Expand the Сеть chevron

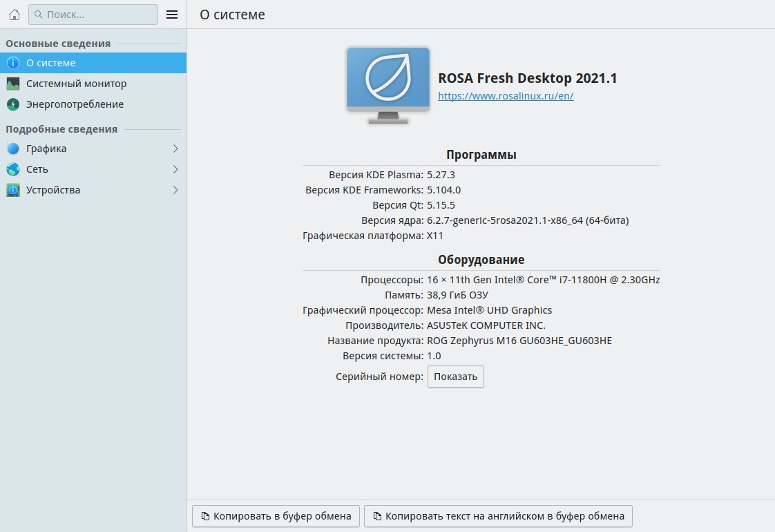coord(175,169)
